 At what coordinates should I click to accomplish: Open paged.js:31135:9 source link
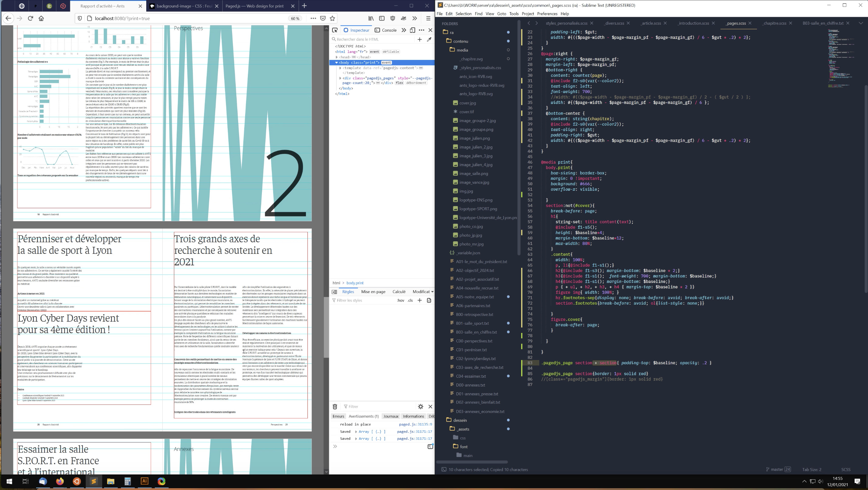coord(415,424)
